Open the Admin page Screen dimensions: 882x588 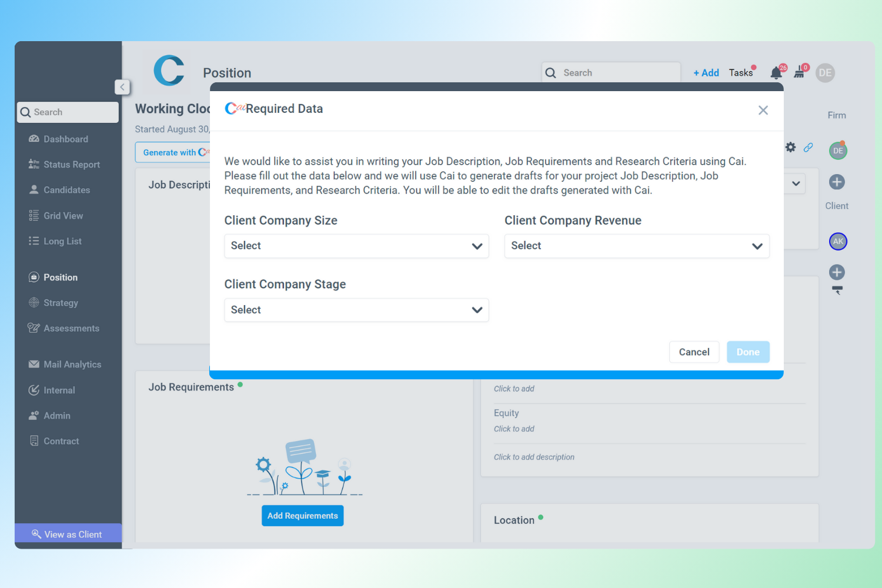point(50,416)
